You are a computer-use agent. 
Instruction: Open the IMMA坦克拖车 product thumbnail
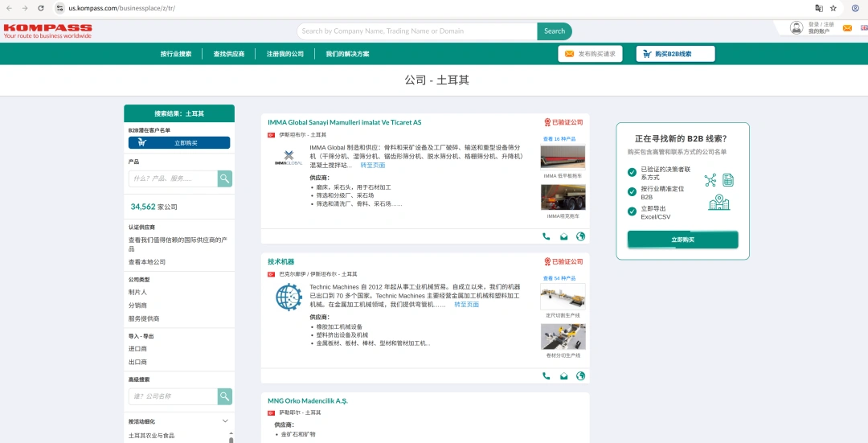click(563, 197)
